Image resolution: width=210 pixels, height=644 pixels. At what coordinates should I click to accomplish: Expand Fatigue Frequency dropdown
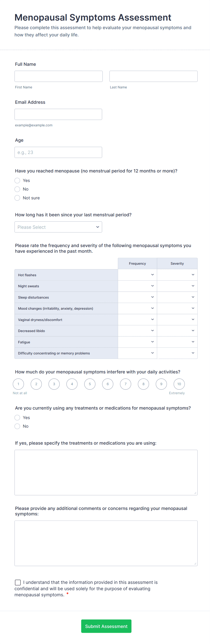click(x=137, y=342)
